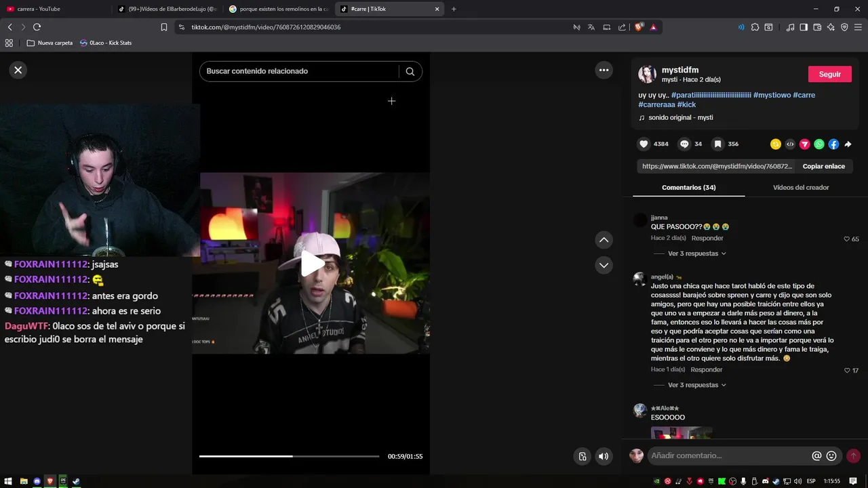Open Leo AI sparkle icon
This screenshot has height=488, width=868.
click(831, 27)
